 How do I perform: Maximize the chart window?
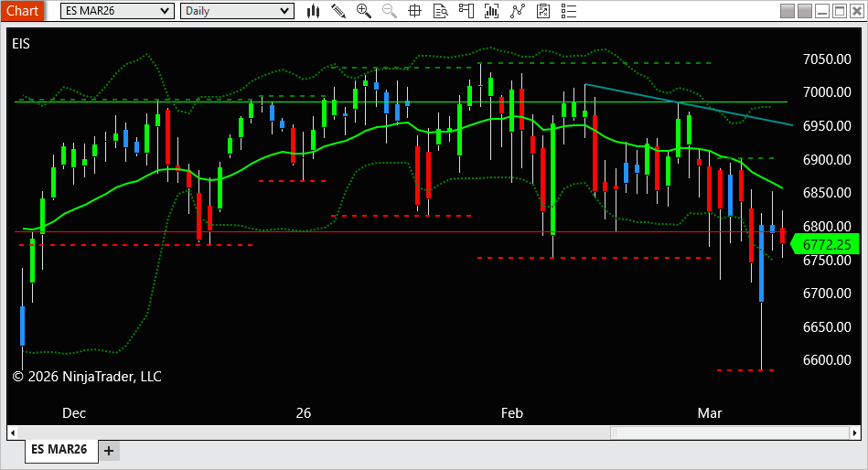(840, 11)
